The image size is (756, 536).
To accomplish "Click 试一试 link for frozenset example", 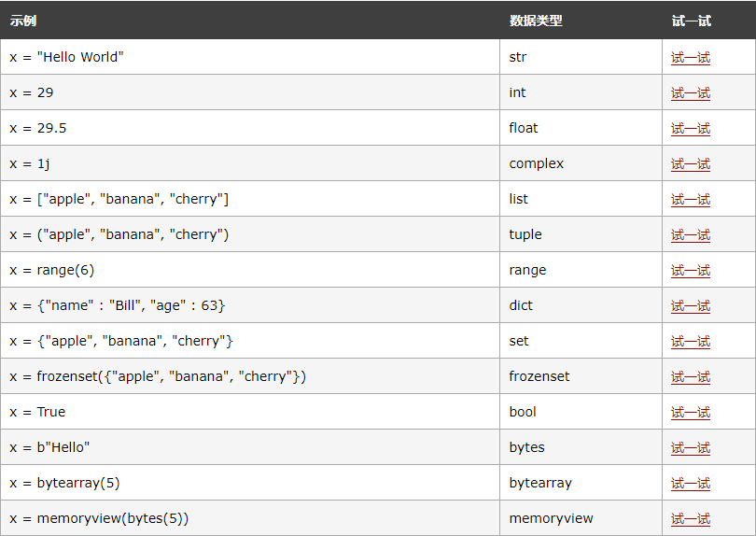I will (690, 376).
